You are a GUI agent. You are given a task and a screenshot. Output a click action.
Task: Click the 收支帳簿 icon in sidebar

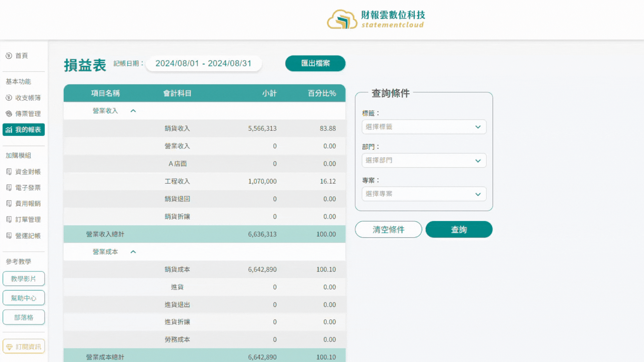click(x=9, y=98)
